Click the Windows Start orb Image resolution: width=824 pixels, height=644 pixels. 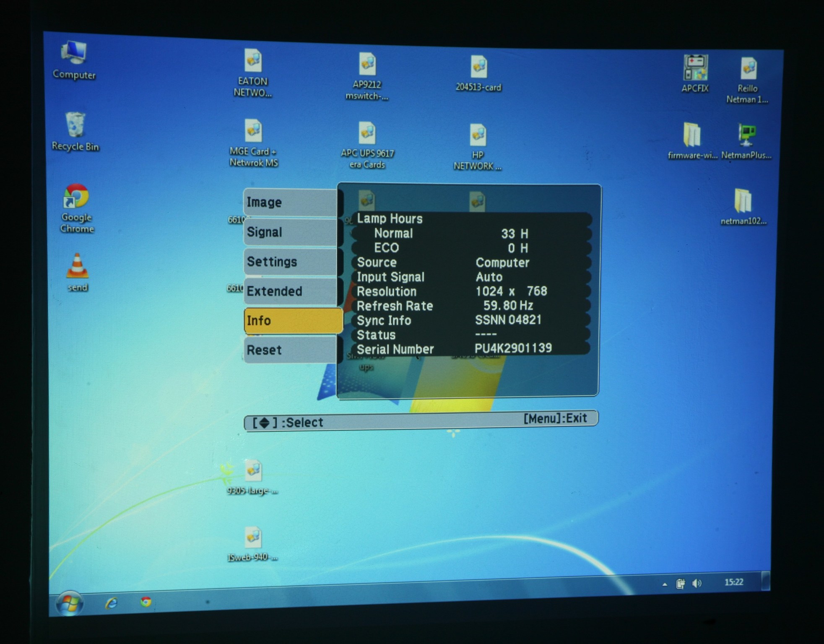click(x=70, y=604)
